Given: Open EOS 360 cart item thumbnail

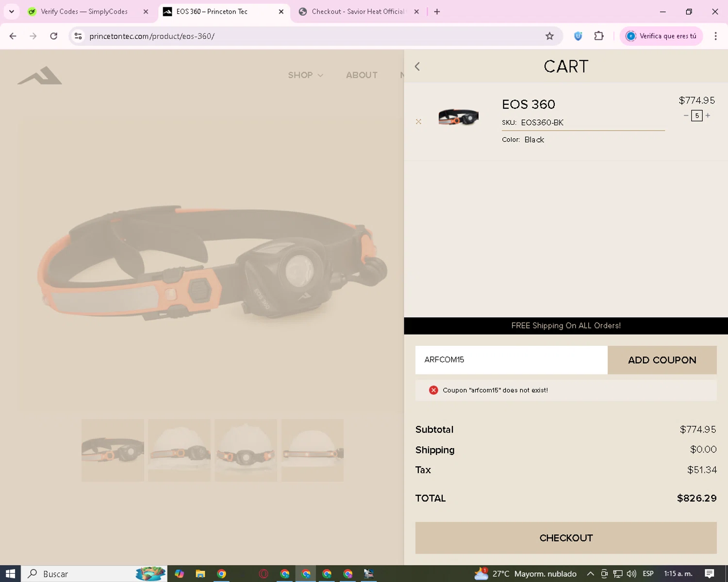Looking at the screenshot, I should coord(458,117).
